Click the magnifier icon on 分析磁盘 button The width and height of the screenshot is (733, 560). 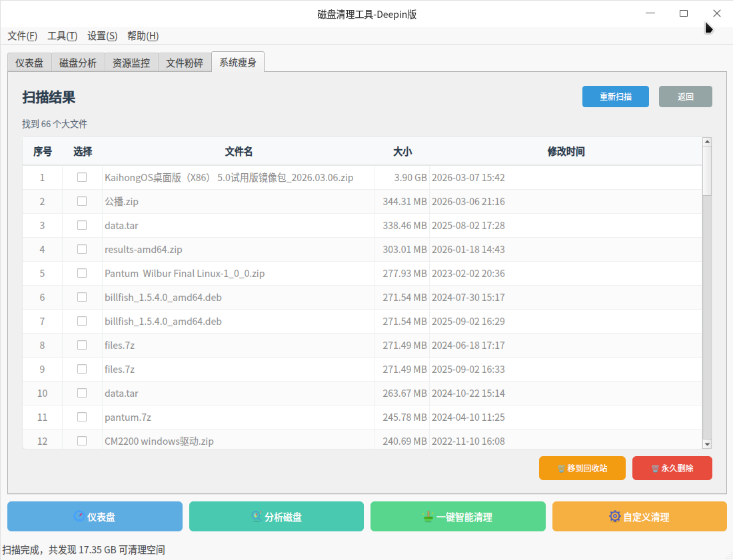(x=257, y=516)
